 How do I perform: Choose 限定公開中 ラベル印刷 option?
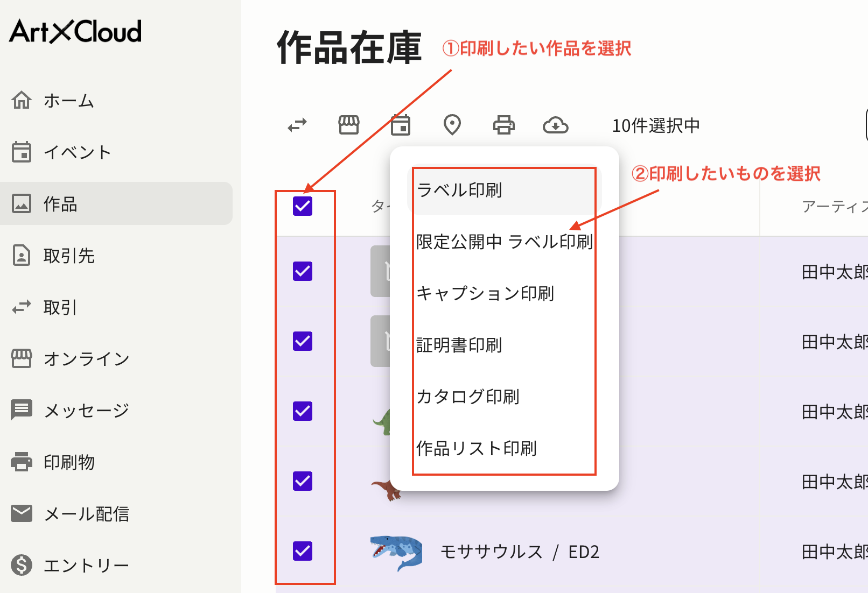point(504,242)
